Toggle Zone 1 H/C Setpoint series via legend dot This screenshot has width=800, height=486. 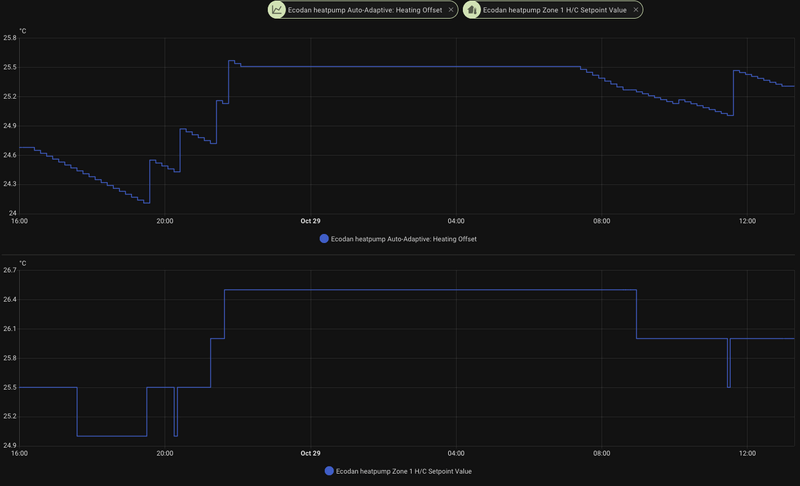pos(329,471)
